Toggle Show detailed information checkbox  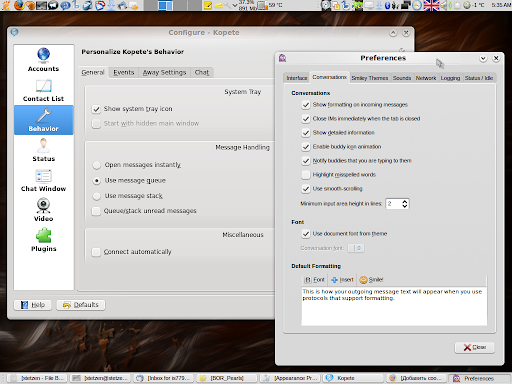coord(306,133)
